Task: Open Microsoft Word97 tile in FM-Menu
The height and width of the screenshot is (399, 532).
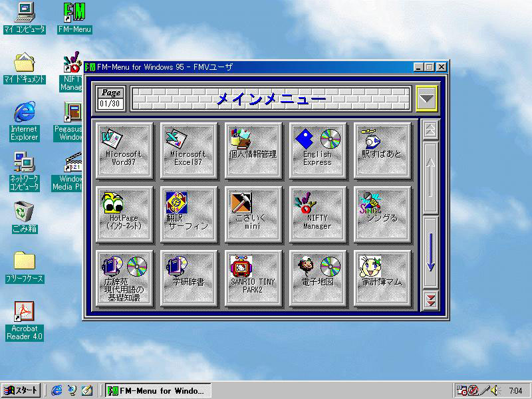Action: 124,151
